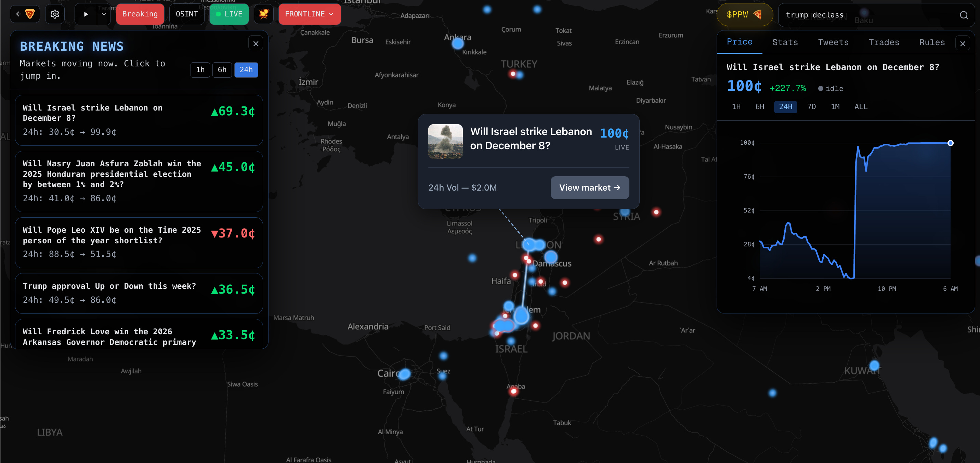The width and height of the screenshot is (980, 463).
Task: Toggle the LIVE mode button
Action: 229,14
